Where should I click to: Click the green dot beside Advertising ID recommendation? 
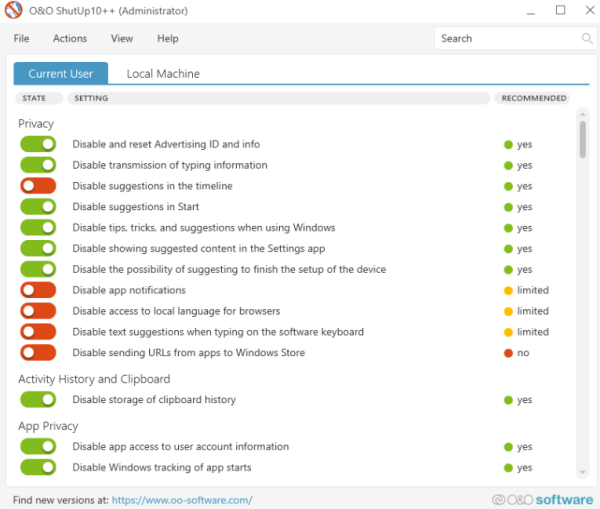point(508,145)
